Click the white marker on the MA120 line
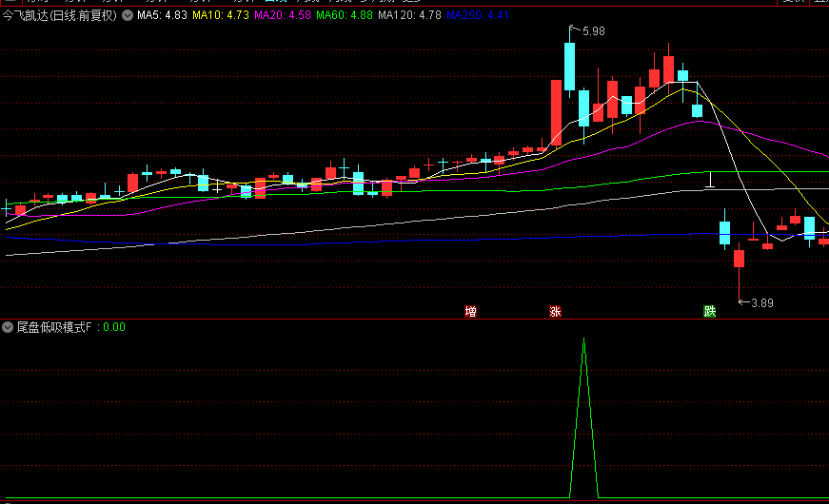829x504 pixels. pyautogui.click(x=710, y=180)
